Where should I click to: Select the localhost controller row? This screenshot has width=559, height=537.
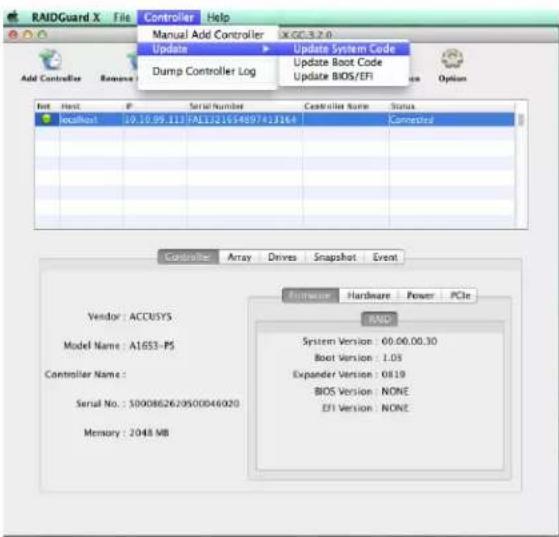coord(275,119)
